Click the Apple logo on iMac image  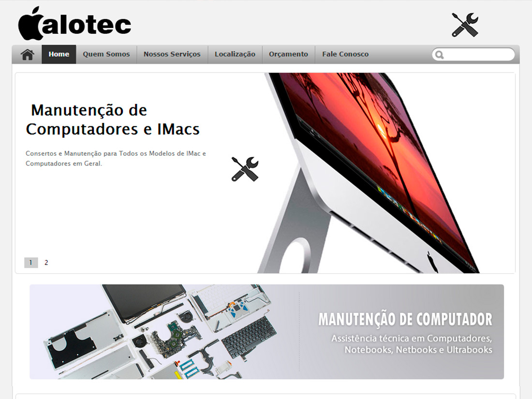(432, 262)
